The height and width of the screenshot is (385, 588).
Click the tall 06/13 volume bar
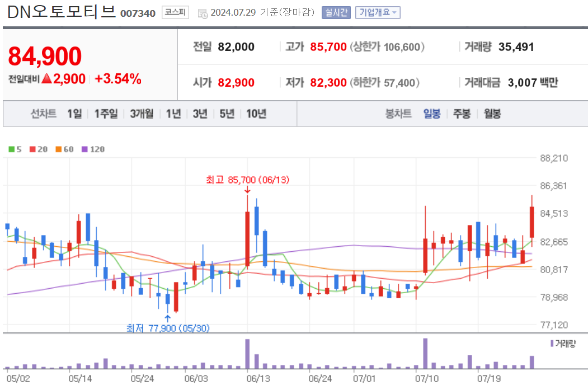(247, 354)
